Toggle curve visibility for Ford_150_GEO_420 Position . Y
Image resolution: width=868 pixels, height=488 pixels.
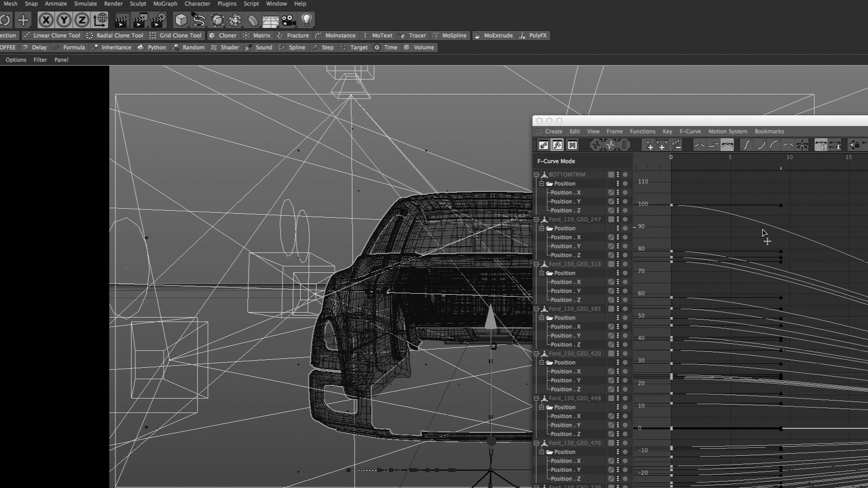(x=611, y=380)
